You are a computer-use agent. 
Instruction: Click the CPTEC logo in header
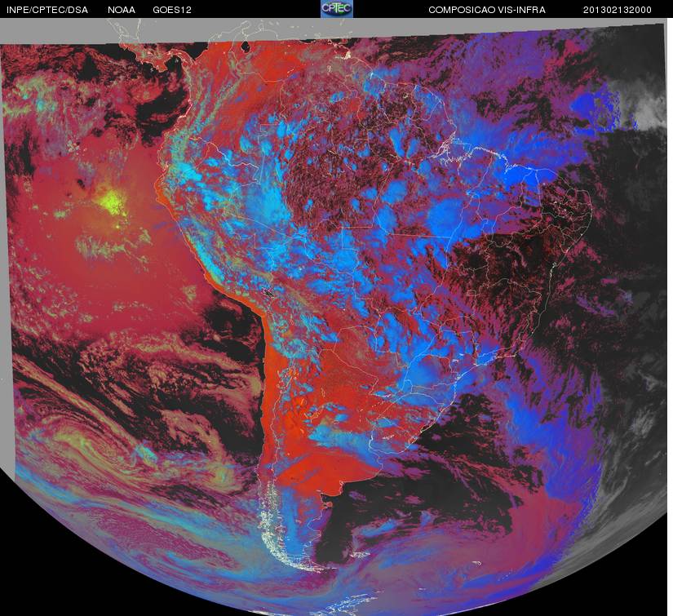[337, 9]
